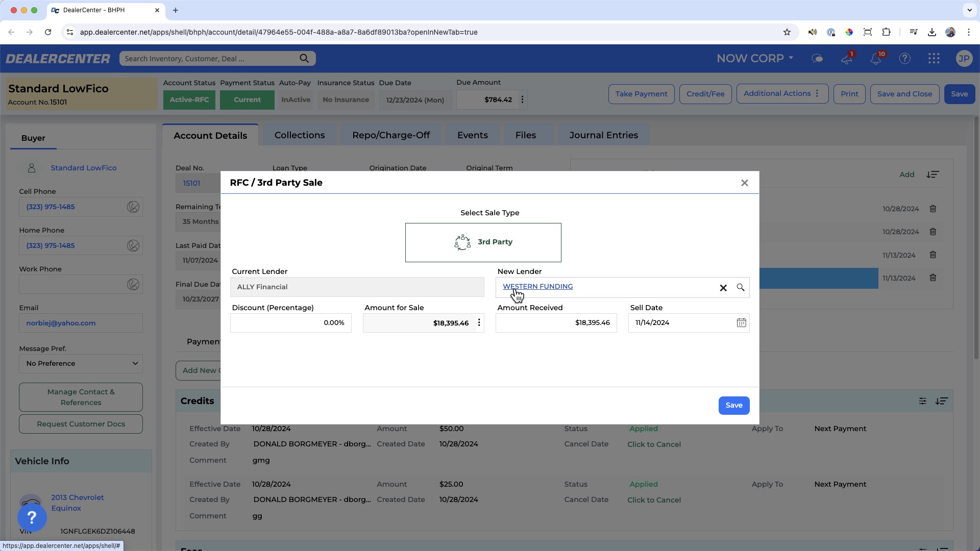
Task: Switch to Journal Entries tab
Action: coord(603,135)
